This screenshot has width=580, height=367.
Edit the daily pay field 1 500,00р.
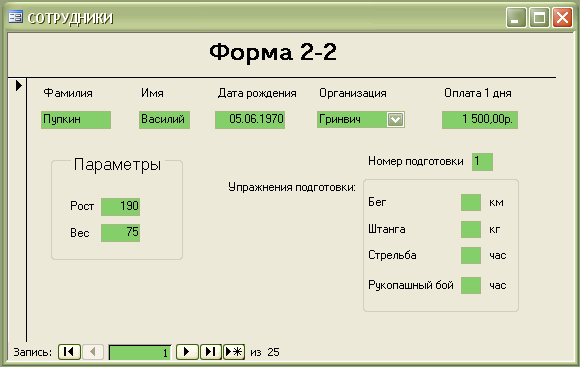480,119
